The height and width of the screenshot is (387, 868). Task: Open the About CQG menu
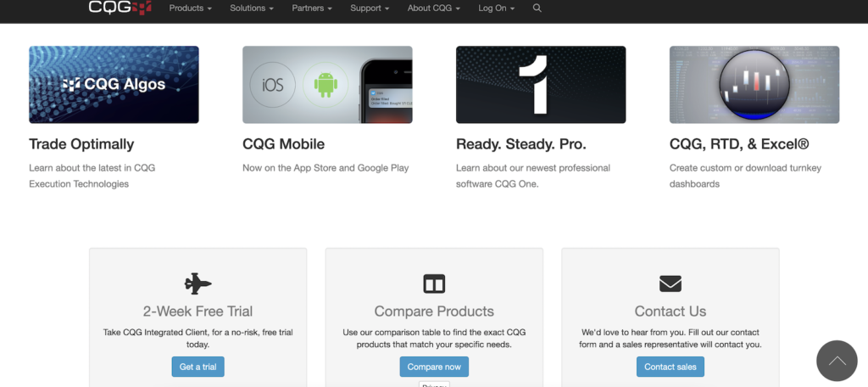click(433, 8)
